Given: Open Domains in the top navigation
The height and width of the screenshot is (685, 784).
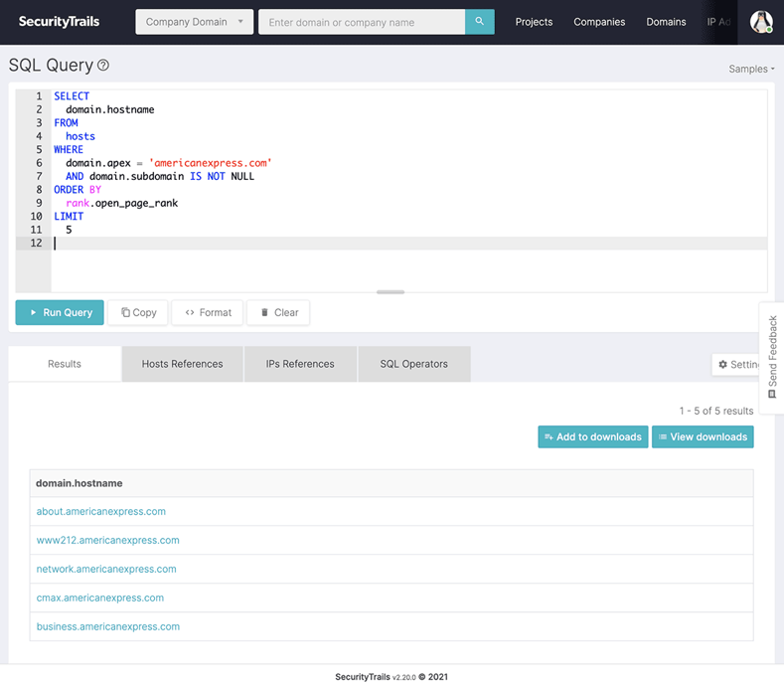Looking at the screenshot, I should tap(666, 22).
